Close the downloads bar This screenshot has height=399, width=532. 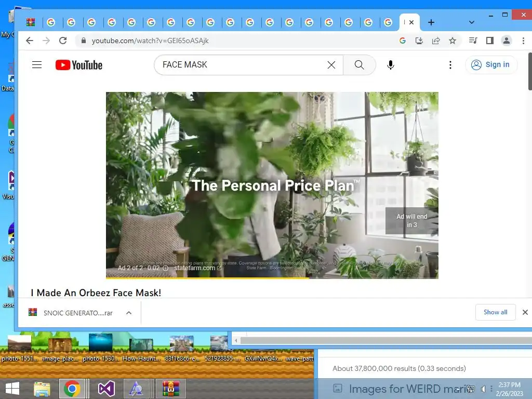click(525, 312)
